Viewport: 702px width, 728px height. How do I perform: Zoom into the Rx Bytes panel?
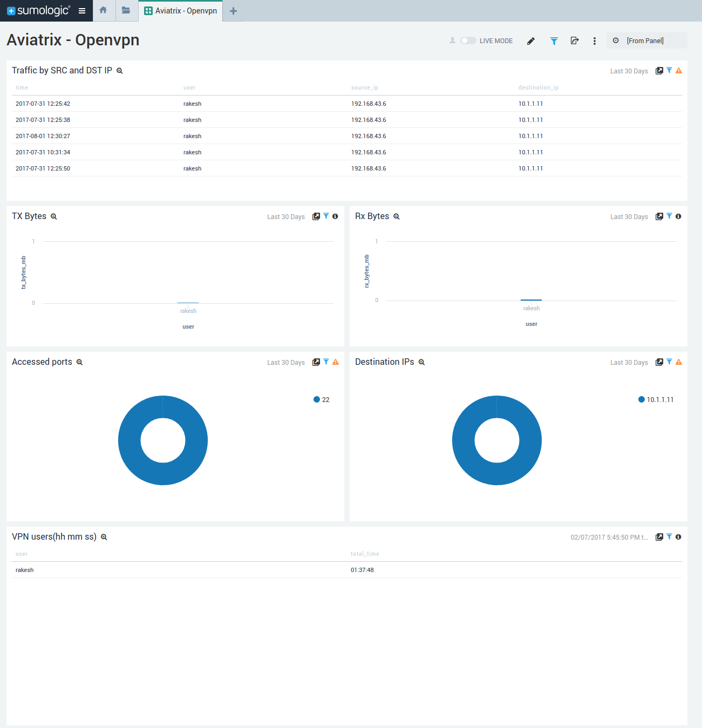point(397,216)
